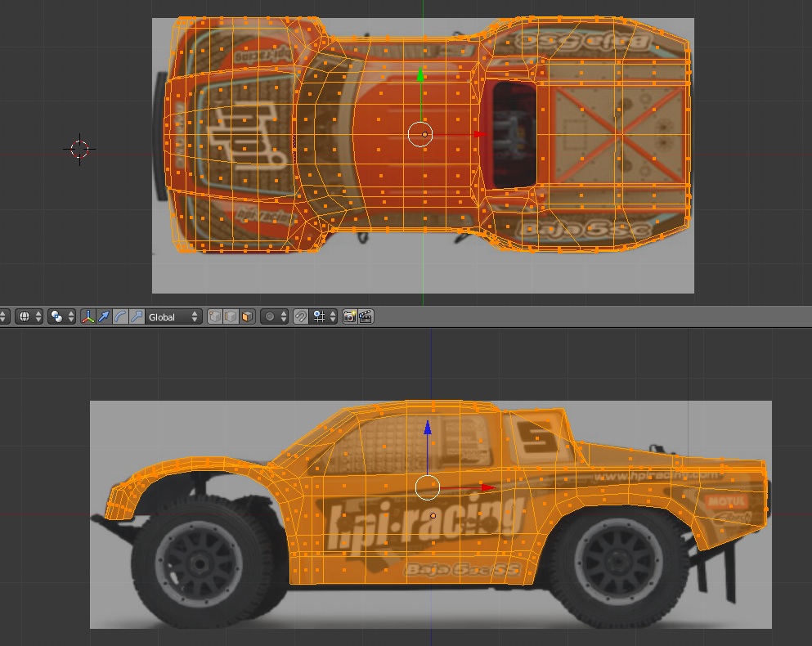
Task: Toggle the 3D manipulator axes icon
Action: pos(88,316)
